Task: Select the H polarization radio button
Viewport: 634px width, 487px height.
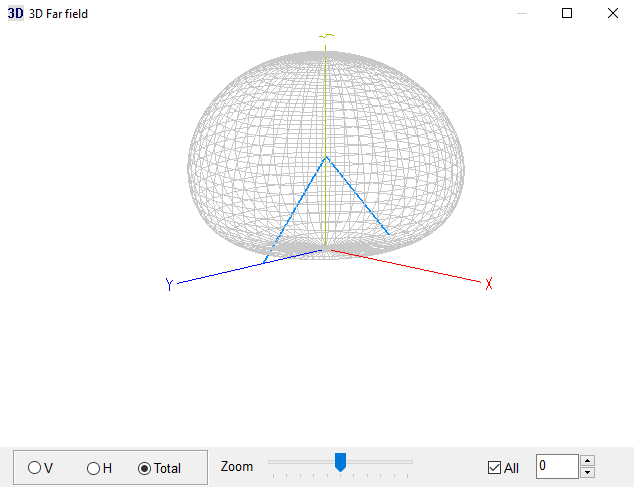Action: tap(93, 468)
